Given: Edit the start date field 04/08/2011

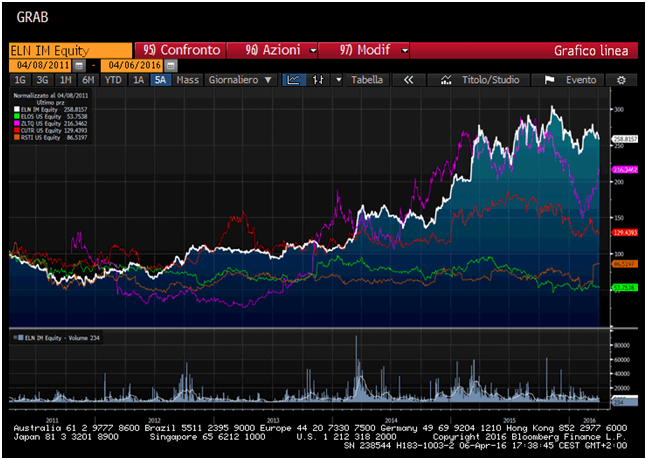Looking at the screenshot, I should point(40,66).
